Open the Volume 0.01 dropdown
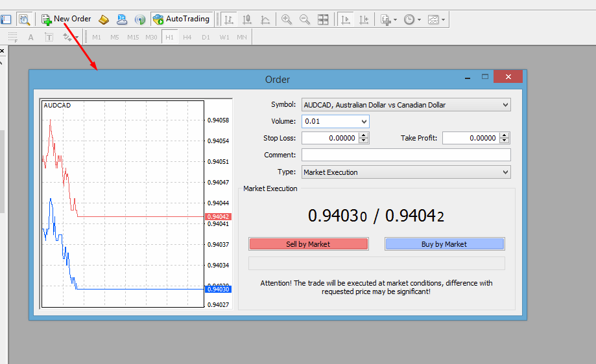This screenshot has width=596, height=364. point(335,122)
